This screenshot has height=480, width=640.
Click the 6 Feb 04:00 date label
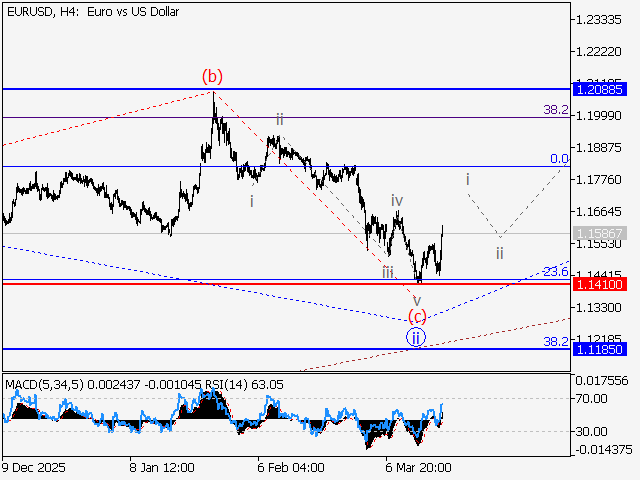(x=290, y=467)
